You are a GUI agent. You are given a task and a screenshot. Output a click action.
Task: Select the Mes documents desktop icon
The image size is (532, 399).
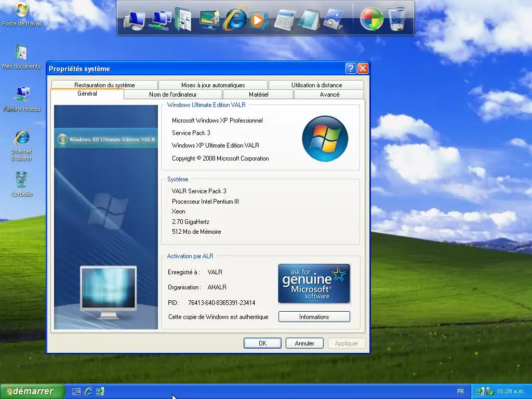click(21, 56)
